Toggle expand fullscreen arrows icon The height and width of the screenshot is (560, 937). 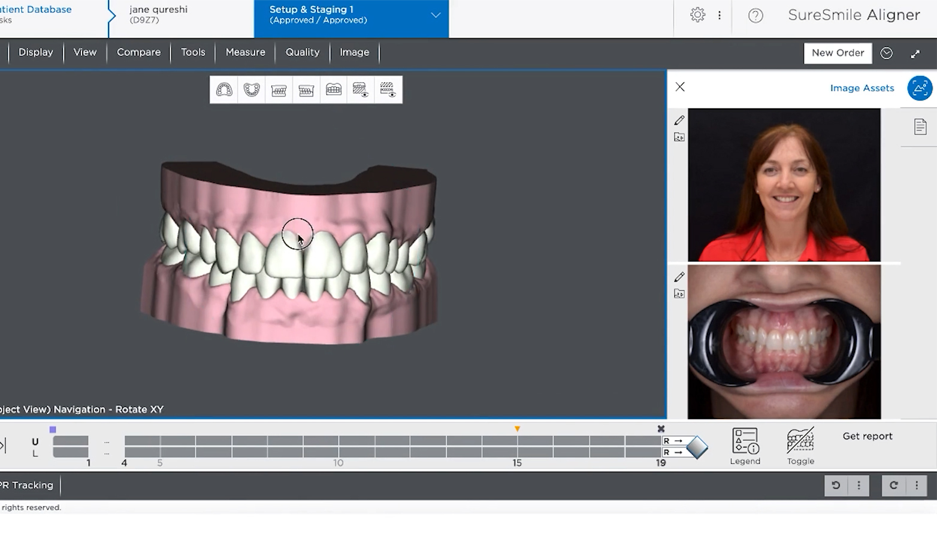[915, 54]
